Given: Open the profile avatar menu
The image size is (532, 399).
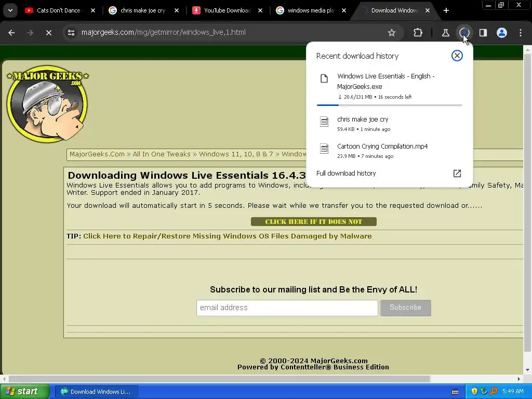Looking at the screenshot, I should click(502, 33).
